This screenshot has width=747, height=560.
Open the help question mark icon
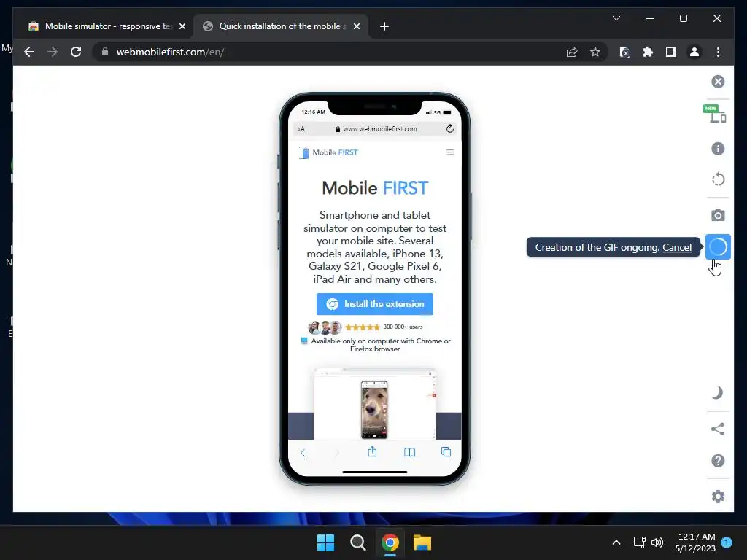[x=718, y=461]
